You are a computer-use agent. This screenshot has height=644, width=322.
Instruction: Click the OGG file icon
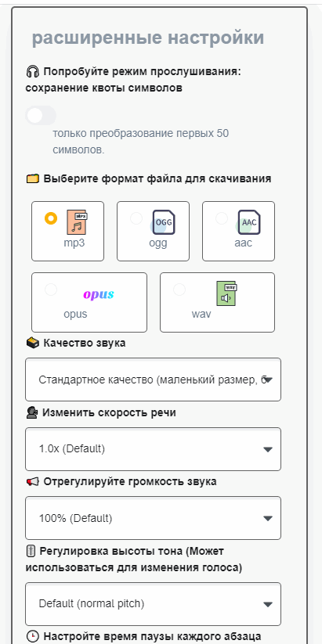pyautogui.click(x=163, y=222)
